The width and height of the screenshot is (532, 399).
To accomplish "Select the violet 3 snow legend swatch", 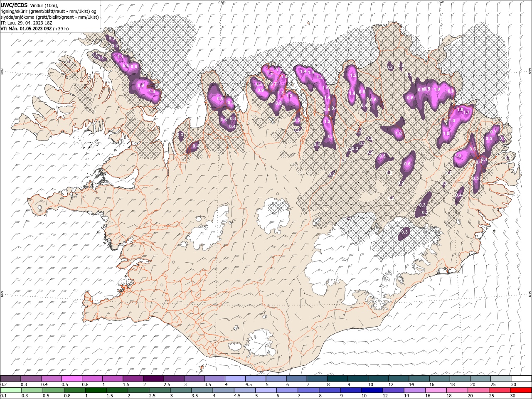I will [x=195, y=379].
